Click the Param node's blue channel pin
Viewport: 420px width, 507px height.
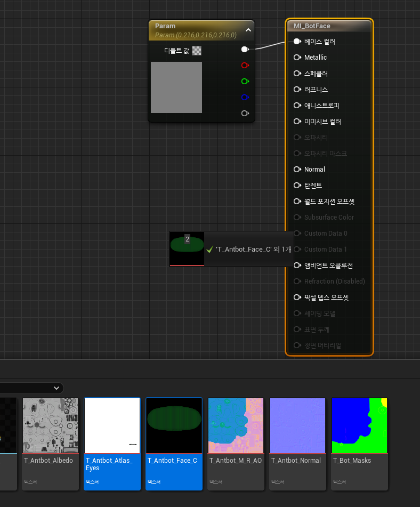point(245,98)
